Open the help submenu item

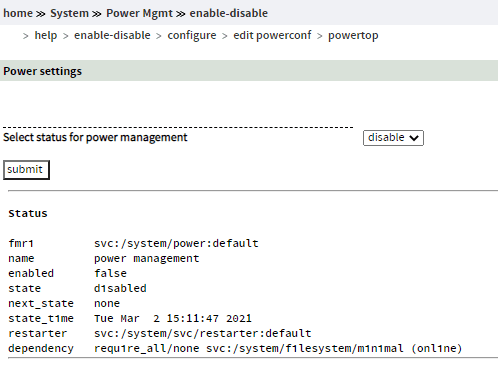coord(46,35)
